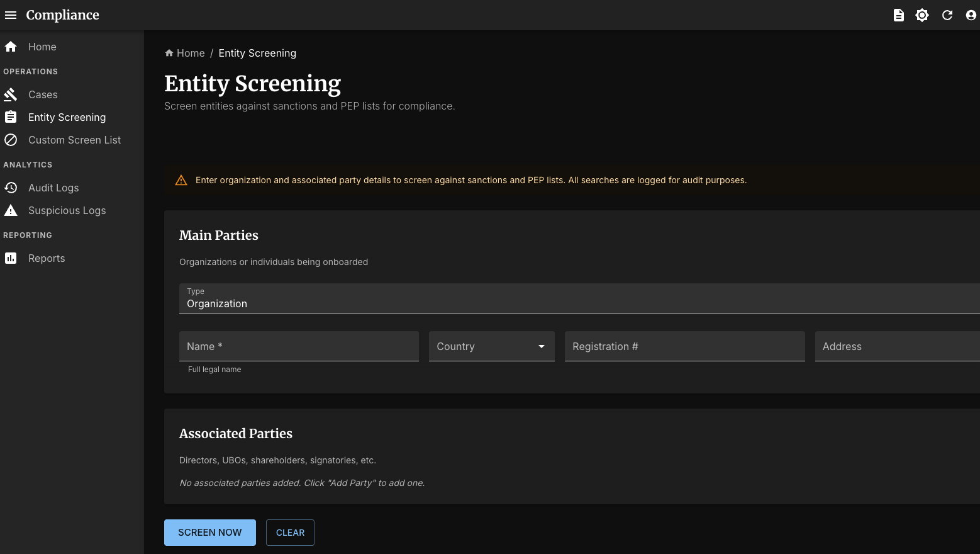Click the Main Parties heading

[x=219, y=235]
